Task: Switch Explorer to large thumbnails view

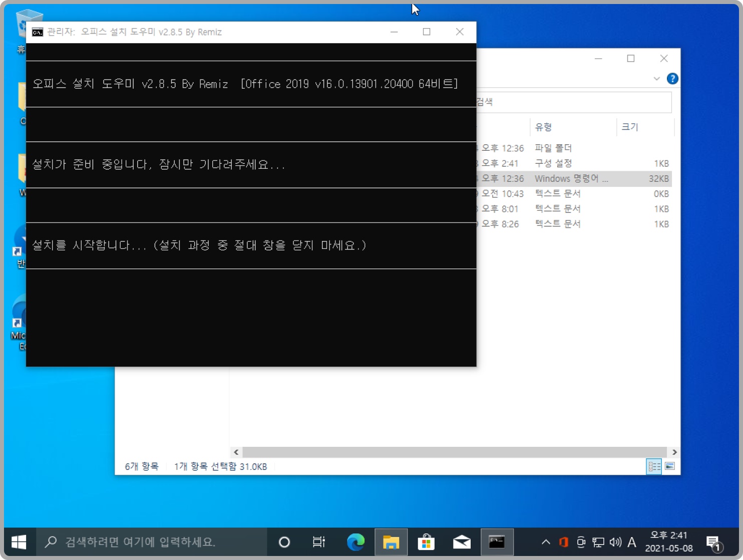Action: click(670, 466)
